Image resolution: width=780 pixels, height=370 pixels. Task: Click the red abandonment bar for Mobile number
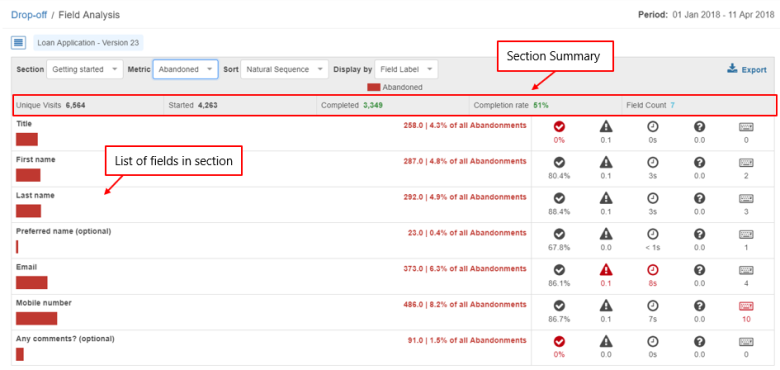[36, 318]
